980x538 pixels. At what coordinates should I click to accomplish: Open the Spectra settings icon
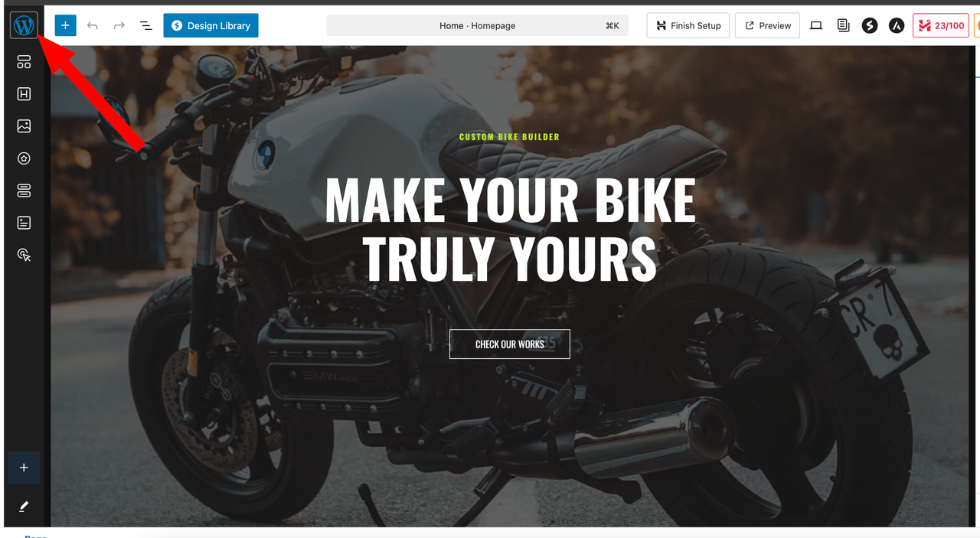click(870, 25)
